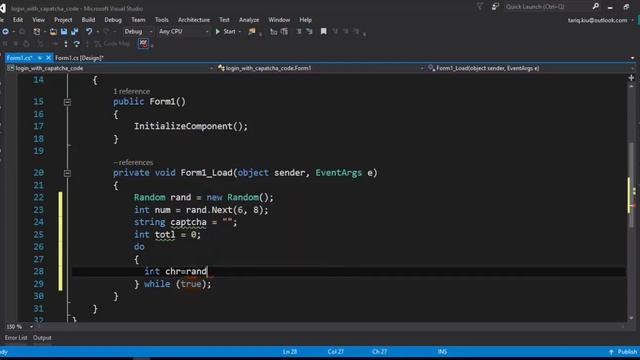Click the references CodeLens link above Form1_Load

pos(133,162)
